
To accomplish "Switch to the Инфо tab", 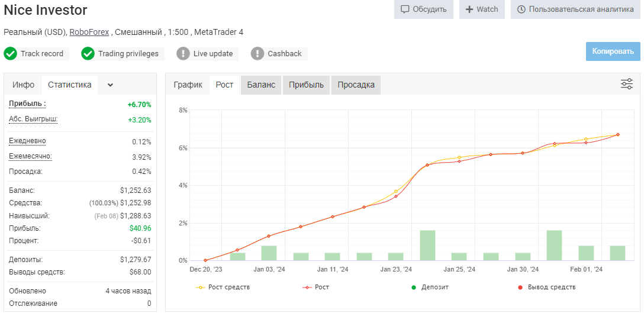I will pos(24,85).
